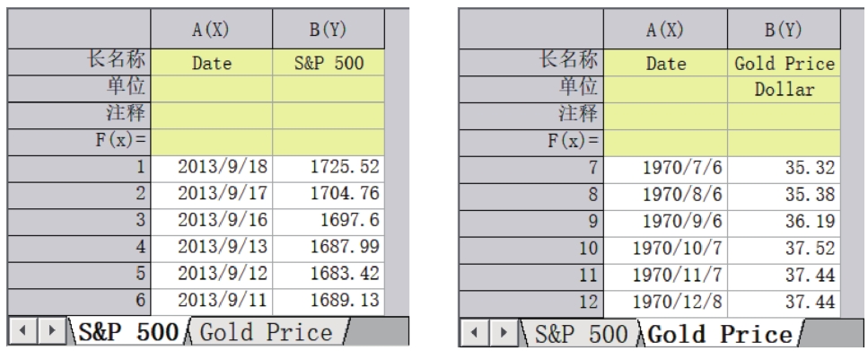This screenshot has width=868, height=351.
Task: Open S&P 500 tab in right workbook
Action: [582, 333]
